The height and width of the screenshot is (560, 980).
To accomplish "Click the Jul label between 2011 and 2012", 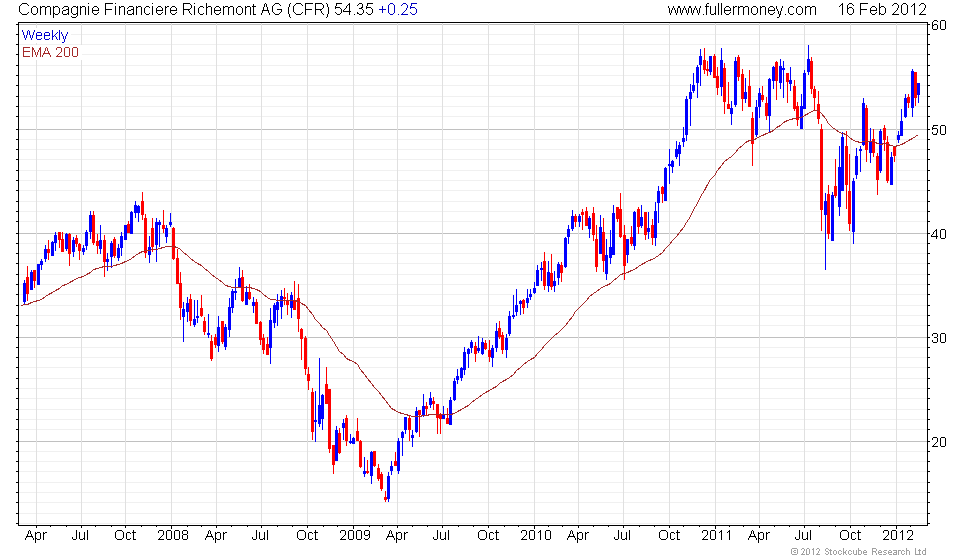I will [803, 536].
